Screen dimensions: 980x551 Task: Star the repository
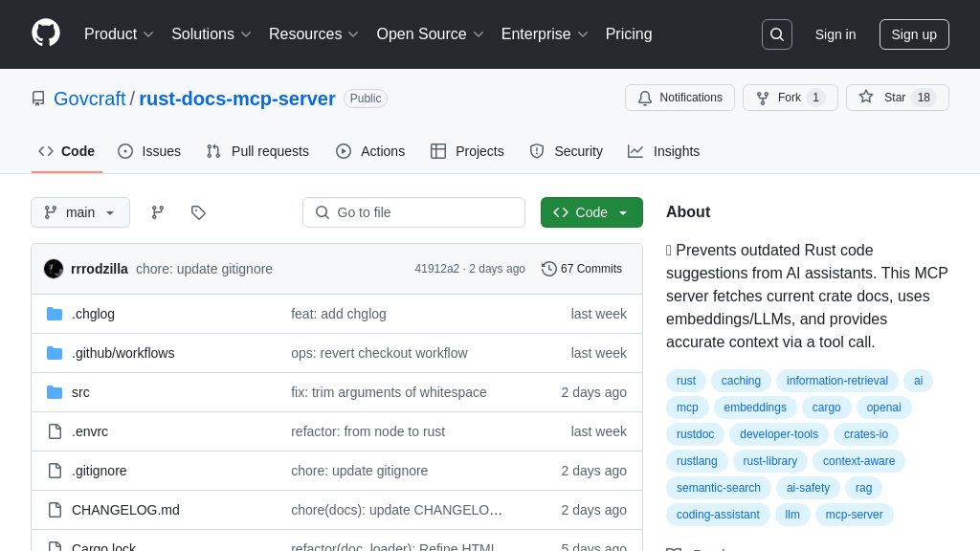pyautogui.click(x=897, y=98)
